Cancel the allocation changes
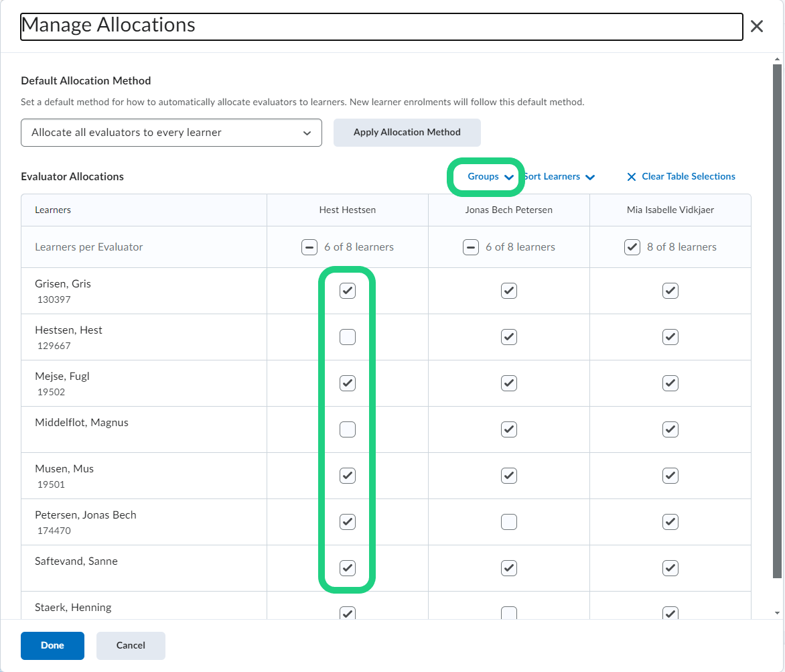This screenshot has width=785, height=672. click(x=131, y=646)
